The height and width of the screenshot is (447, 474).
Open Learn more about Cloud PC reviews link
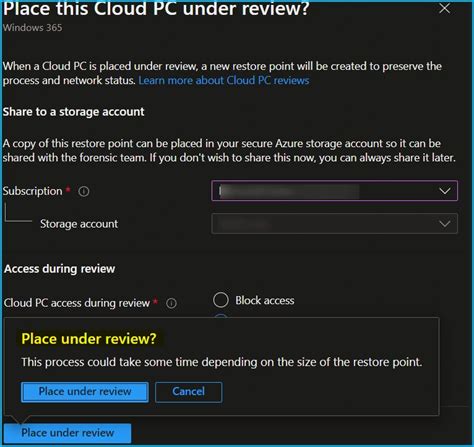coord(224,80)
